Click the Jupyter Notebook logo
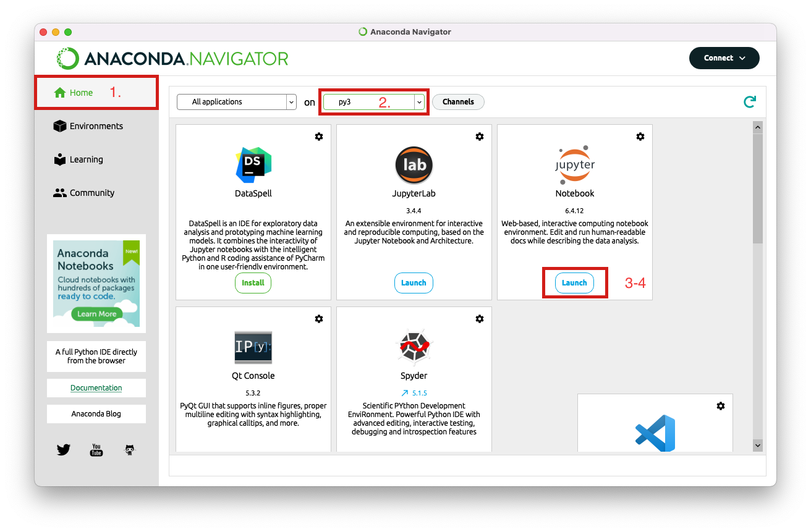811x532 pixels. [x=575, y=165]
